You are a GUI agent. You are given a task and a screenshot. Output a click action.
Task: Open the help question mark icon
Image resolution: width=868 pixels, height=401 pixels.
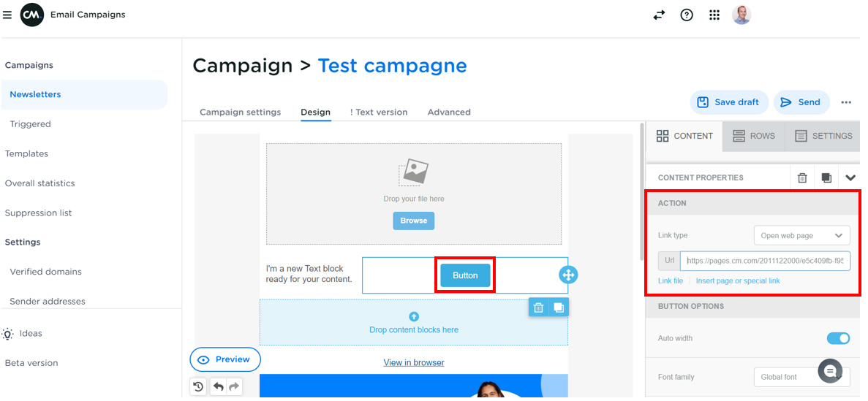coord(687,15)
